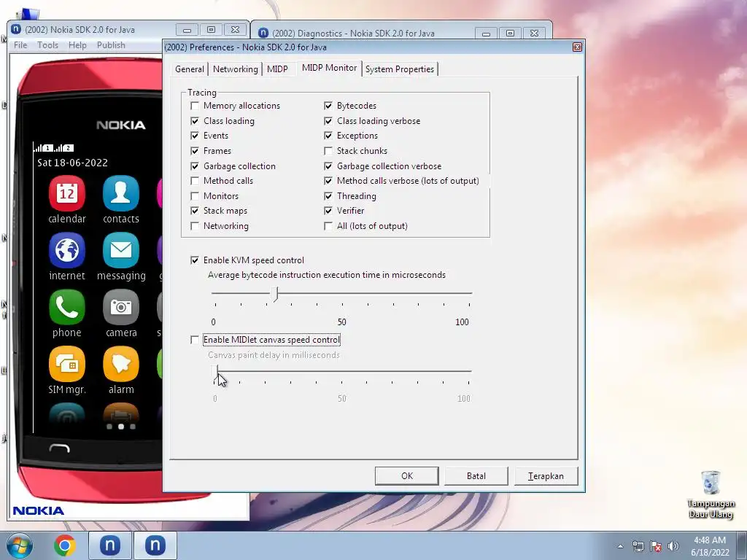The image size is (747, 560).
Task: Enable Memory allocations tracing
Action: tap(194, 106)
